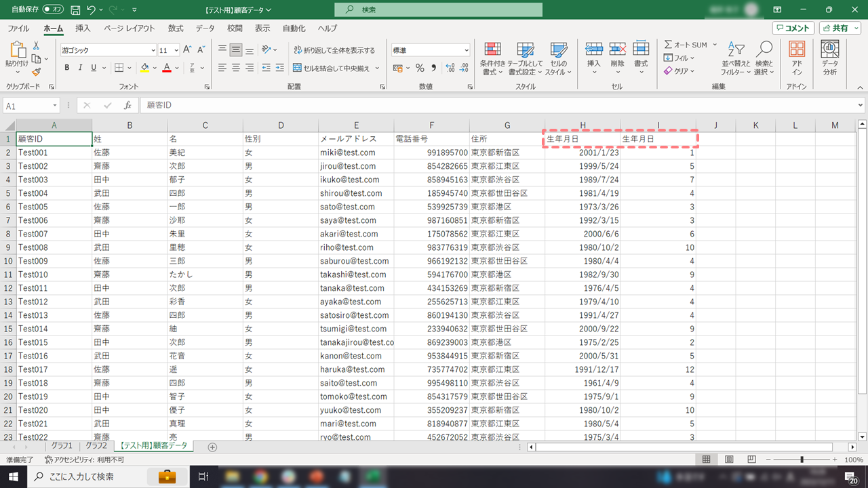Open the borders dropdown arrow
The height and width of the screenshot is (488, 868).
pyautogui.click(x=130, y=68)
